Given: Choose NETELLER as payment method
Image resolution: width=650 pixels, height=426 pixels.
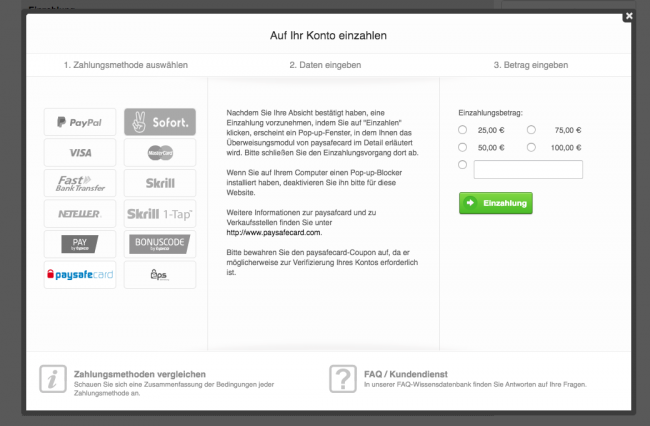Looking at the screenshot, I should [x=80, y=214].
